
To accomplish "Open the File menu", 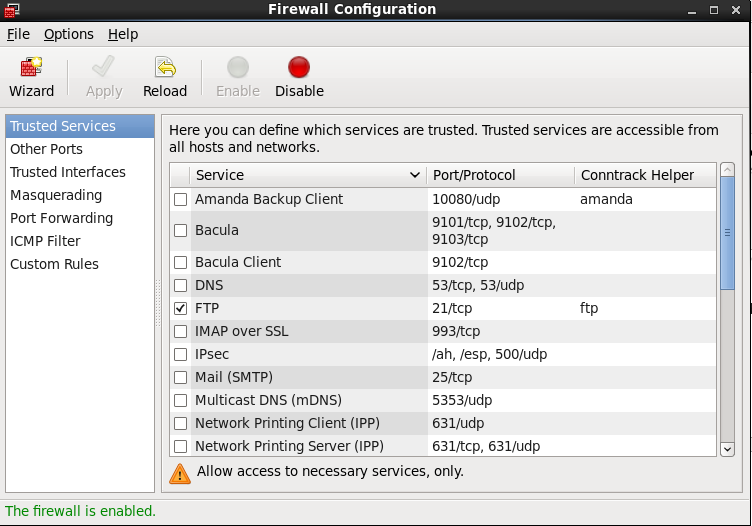I will coord(18,35).
